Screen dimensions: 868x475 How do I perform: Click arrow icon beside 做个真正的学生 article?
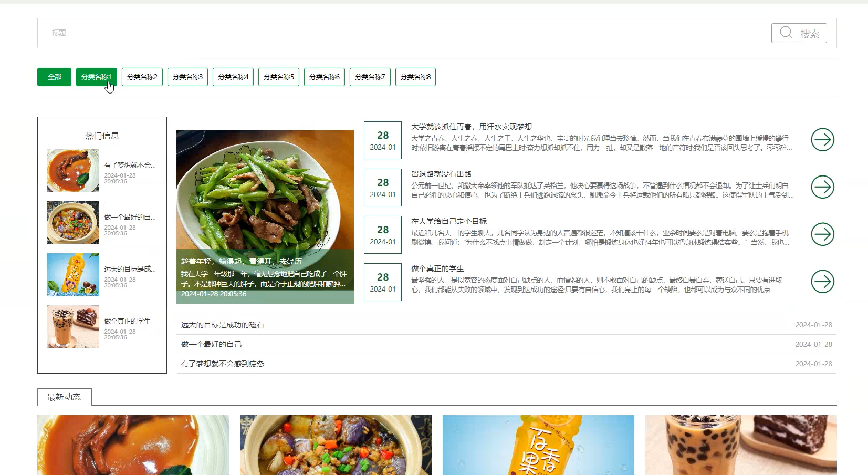pyautogui.click(x=822, y=282)
